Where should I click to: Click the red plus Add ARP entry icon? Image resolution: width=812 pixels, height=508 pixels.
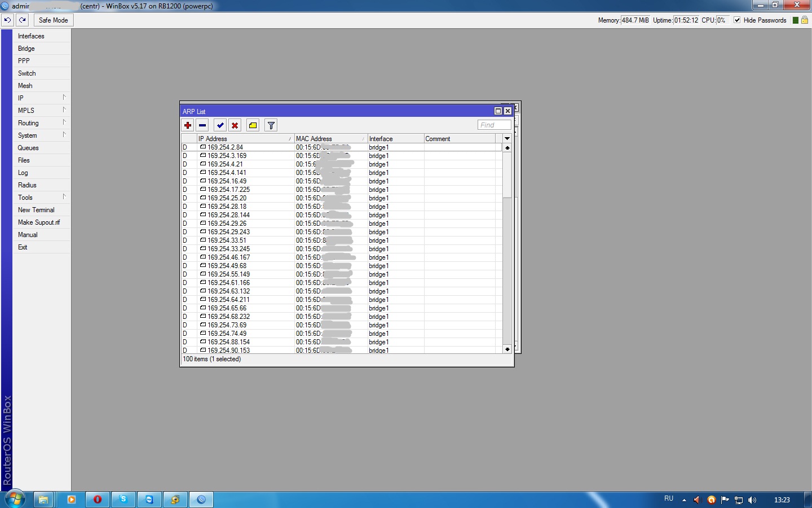coord(188,125)
